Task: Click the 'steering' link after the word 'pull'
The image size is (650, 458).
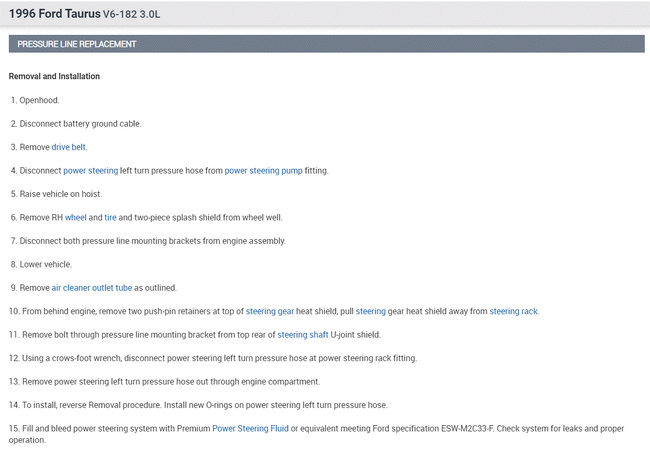Action: coord(370,311)
